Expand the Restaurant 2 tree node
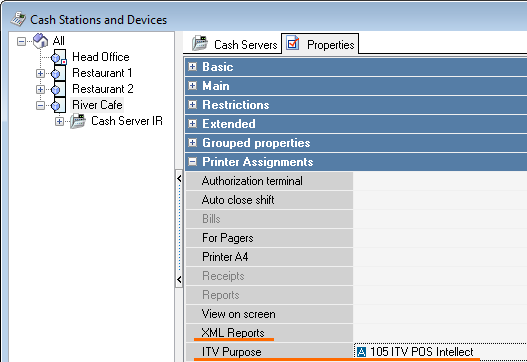Screen dimensions: 527x362 pyautogui.click(x=40, y=89)
